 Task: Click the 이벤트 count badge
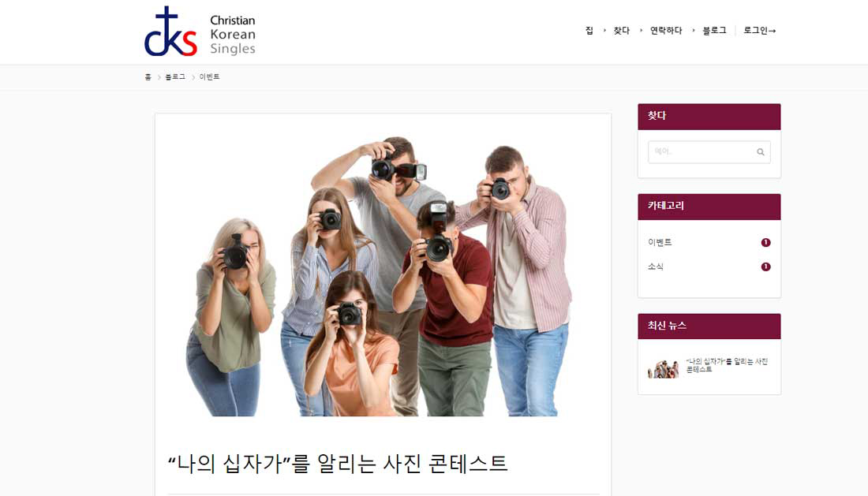click(x=765, y=242)
